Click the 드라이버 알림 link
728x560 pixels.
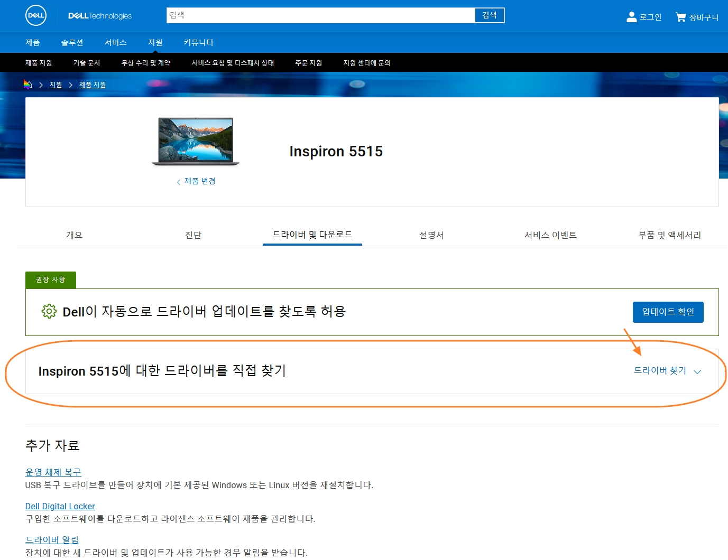click(x=51, y=539)
